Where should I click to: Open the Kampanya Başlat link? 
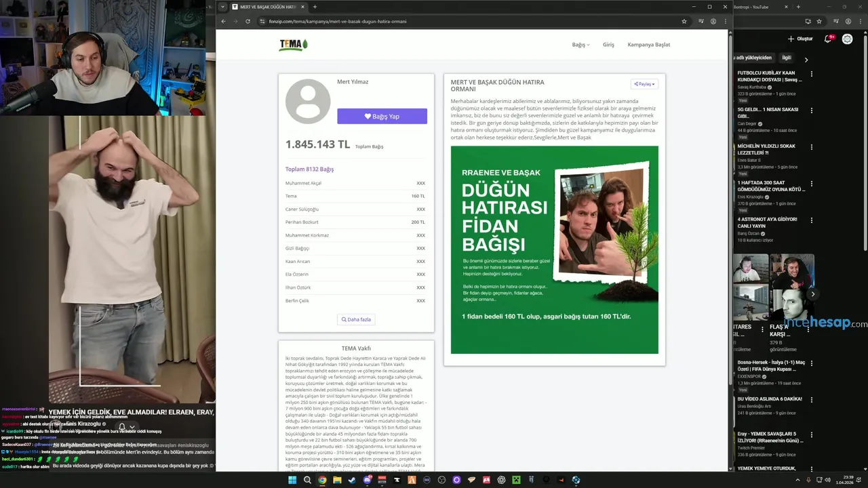(648, 45)
